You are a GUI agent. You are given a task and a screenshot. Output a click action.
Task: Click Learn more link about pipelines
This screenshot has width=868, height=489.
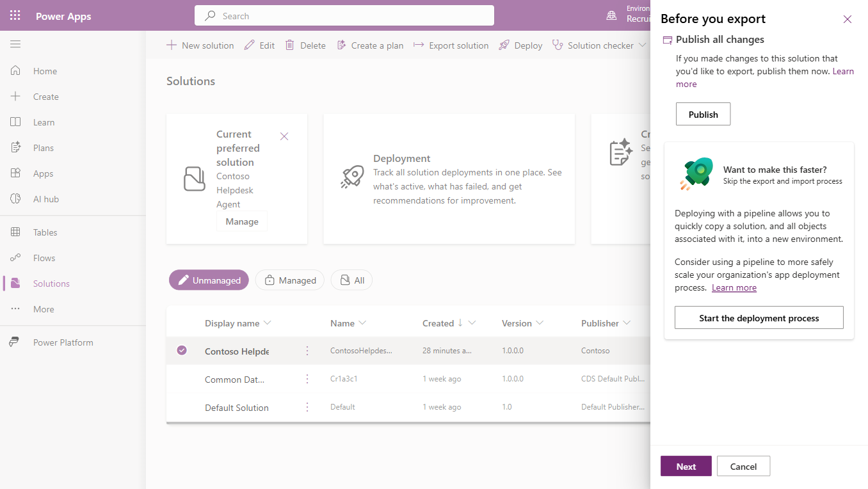734,287
